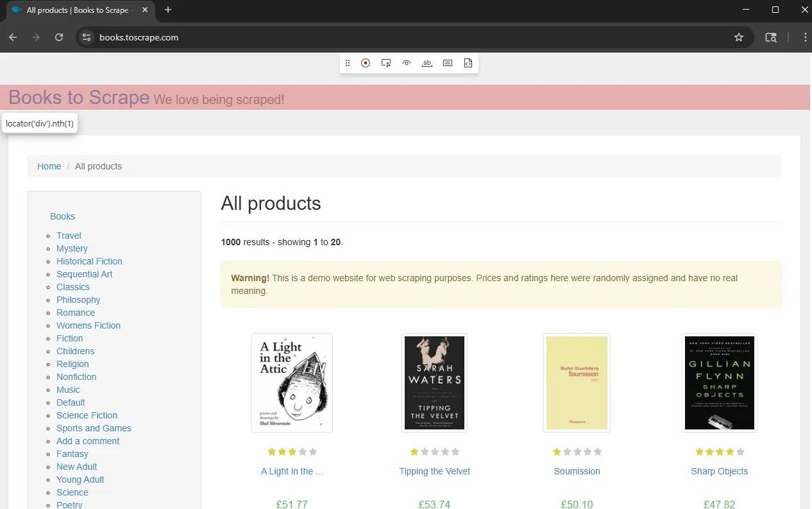Close the All products tab
Viewport: 812px width, 509px height.
point(145,10)
